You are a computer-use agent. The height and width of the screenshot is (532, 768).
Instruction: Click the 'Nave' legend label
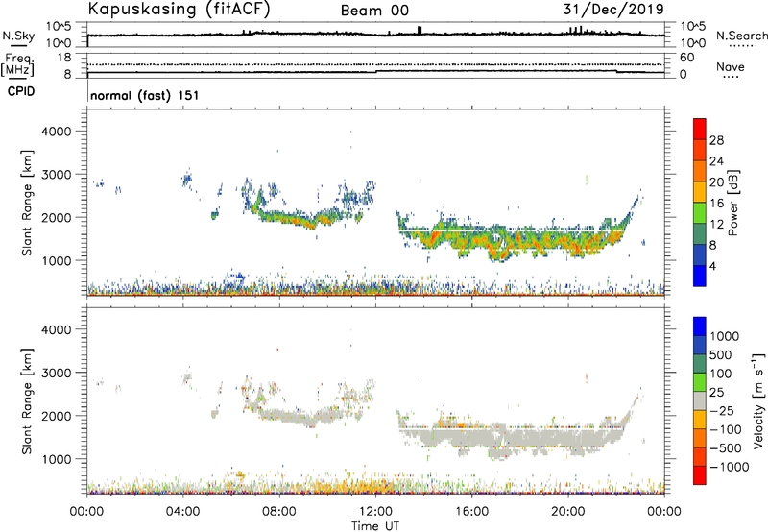(730, 66)
